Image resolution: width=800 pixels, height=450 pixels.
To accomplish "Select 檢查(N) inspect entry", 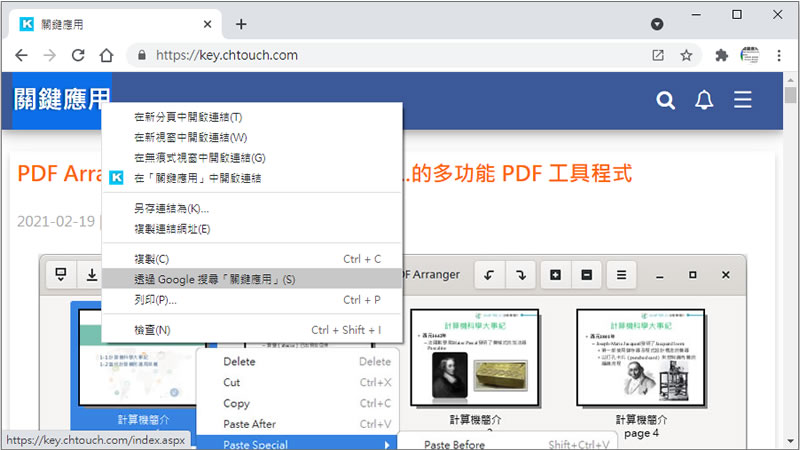I will coord(252,330).
